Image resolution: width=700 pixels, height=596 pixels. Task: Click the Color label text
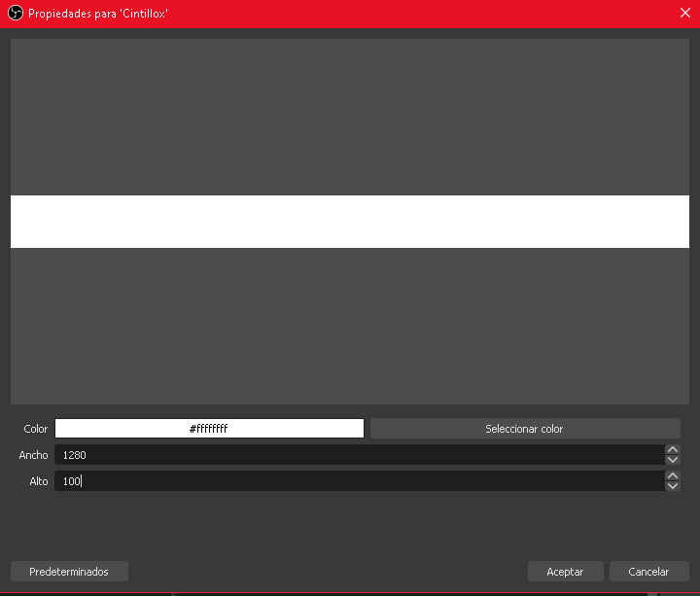(x=35, y=429)
